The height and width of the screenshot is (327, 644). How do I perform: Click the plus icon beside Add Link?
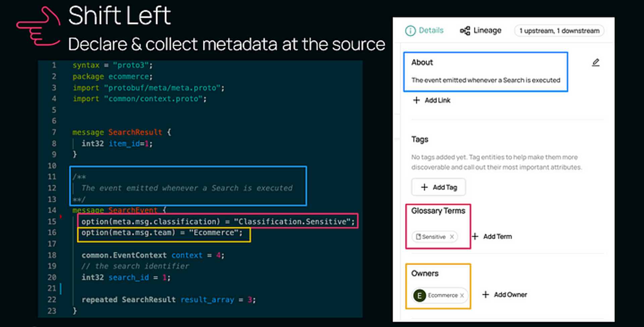tap(416, 100)
